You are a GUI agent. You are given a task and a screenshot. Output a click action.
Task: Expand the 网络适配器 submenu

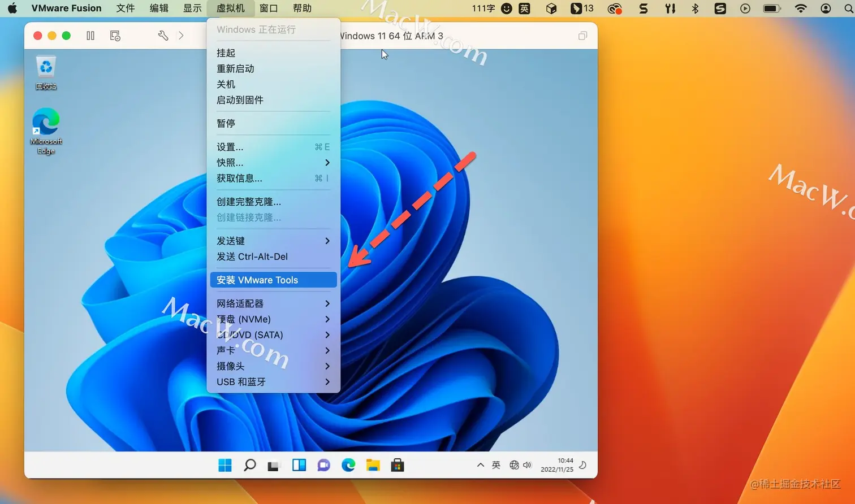pos(274,303)
